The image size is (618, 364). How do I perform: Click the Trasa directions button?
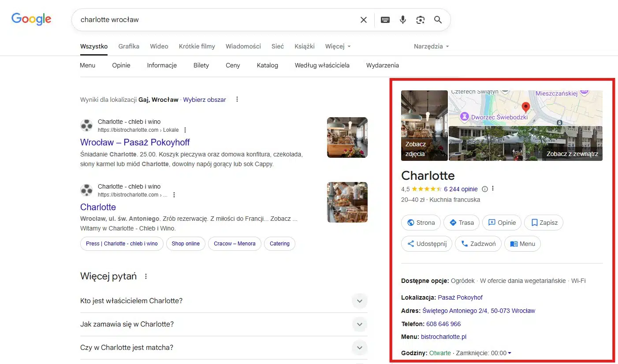click(x=461, y=223)
